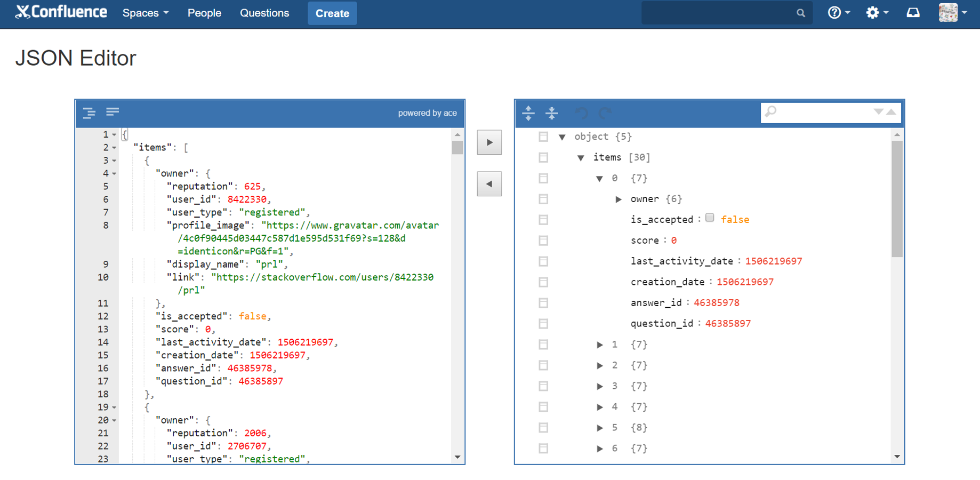Image resolution: width=980 pixels, height=480 pixels.
Task: Open the help menu icon
Action: (x=839, y=13)
